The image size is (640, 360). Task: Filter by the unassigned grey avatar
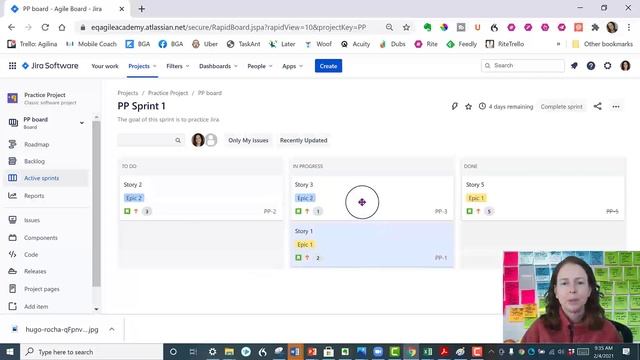pyautogui.click(x=211, y=140)
